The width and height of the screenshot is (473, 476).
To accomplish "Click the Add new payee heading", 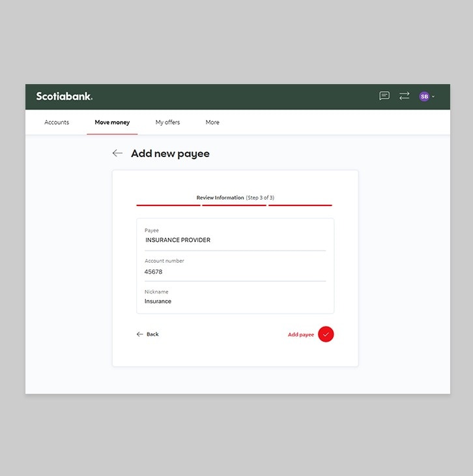I will (170, 154).
